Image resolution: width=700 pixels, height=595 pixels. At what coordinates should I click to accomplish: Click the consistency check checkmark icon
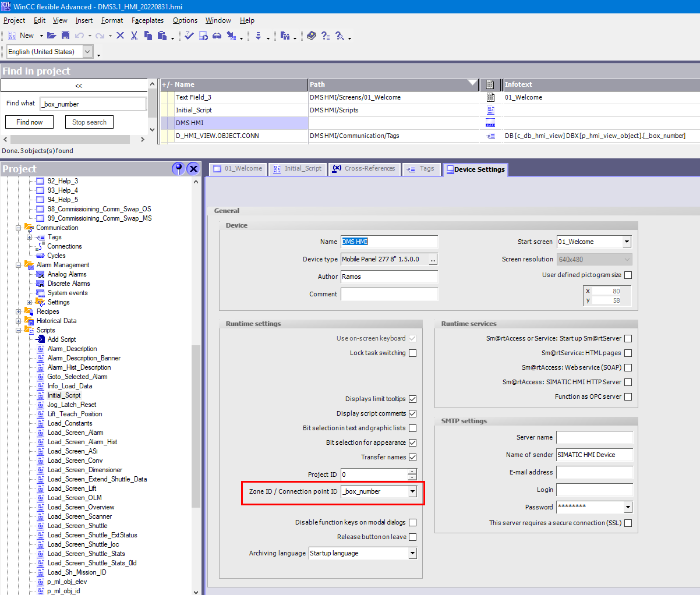pos(189,36)
